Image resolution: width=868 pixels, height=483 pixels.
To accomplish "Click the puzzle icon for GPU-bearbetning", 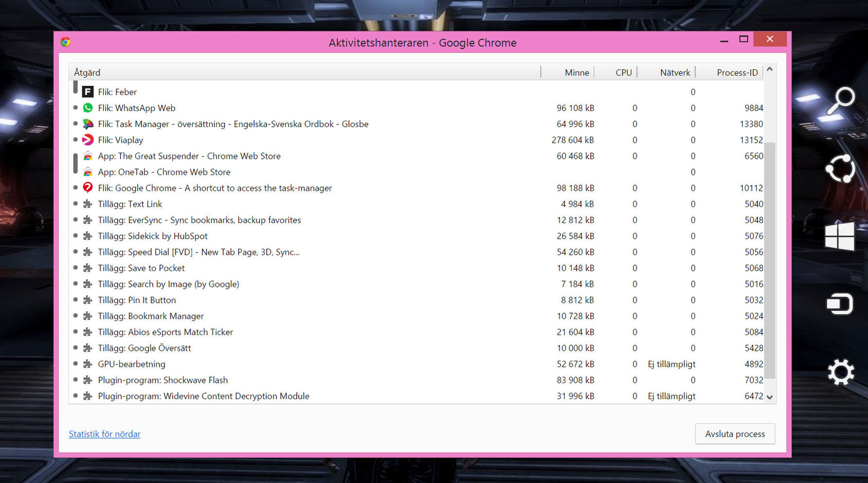I will tap(88, 364).
